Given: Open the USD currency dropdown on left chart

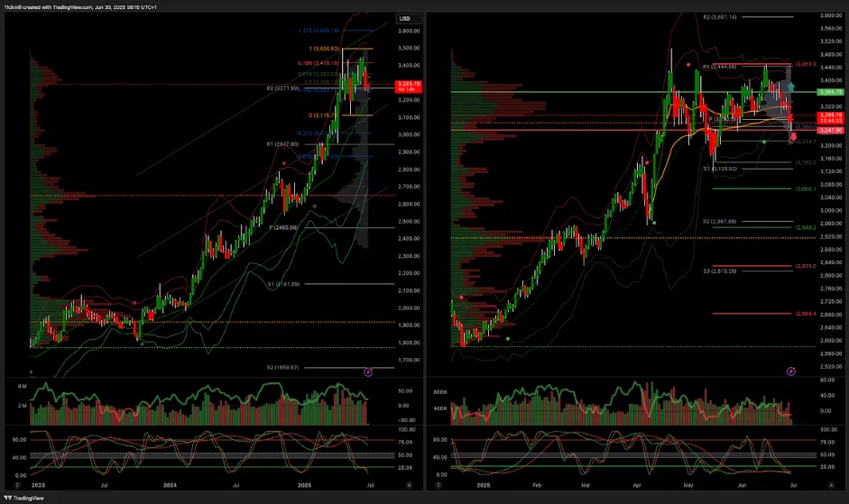Looking at the screenshot, I should 405,19.
